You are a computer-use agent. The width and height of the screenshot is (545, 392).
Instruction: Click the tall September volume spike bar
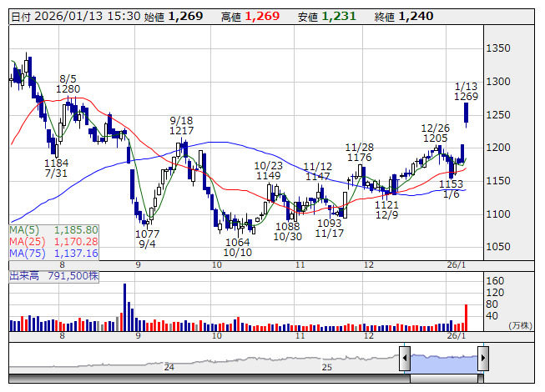tap(125, 307)
